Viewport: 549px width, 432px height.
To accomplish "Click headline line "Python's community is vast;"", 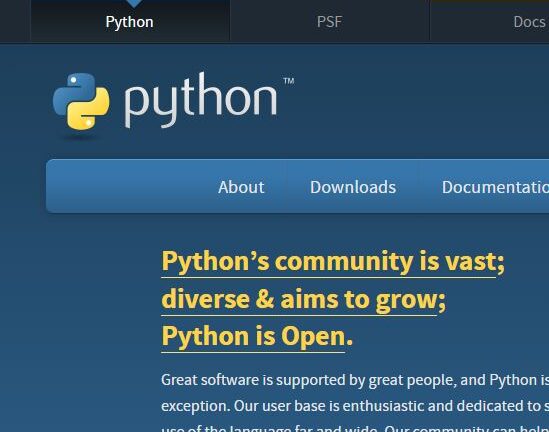I will pyautogui.click(x=333, y=262).
